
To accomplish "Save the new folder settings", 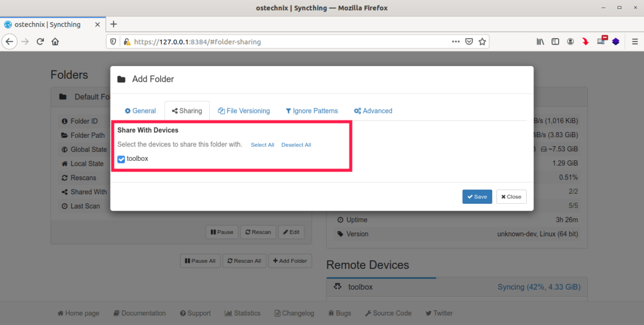I will [x=477, y=197].
